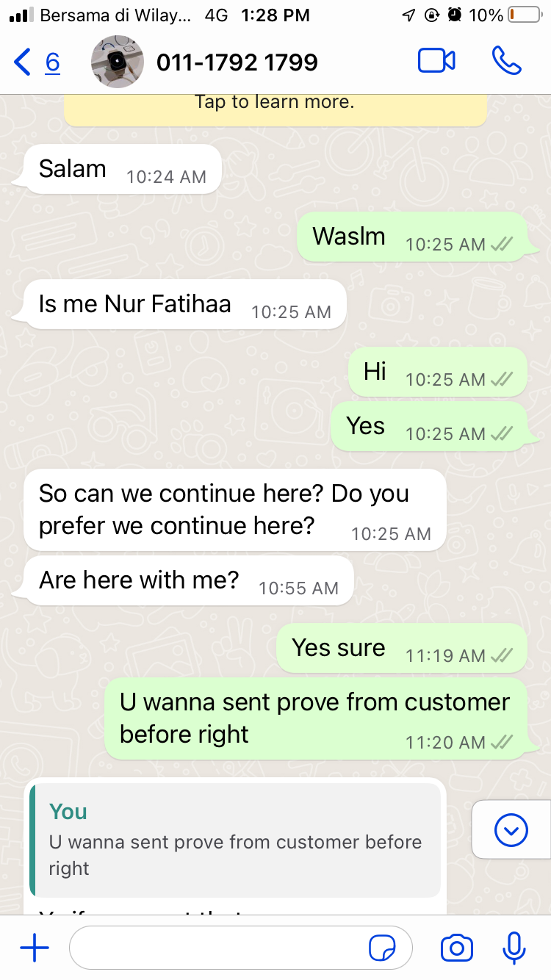Open the camera from the bottom bar
This screenshot has height=980, width=551.
[456, 948]
